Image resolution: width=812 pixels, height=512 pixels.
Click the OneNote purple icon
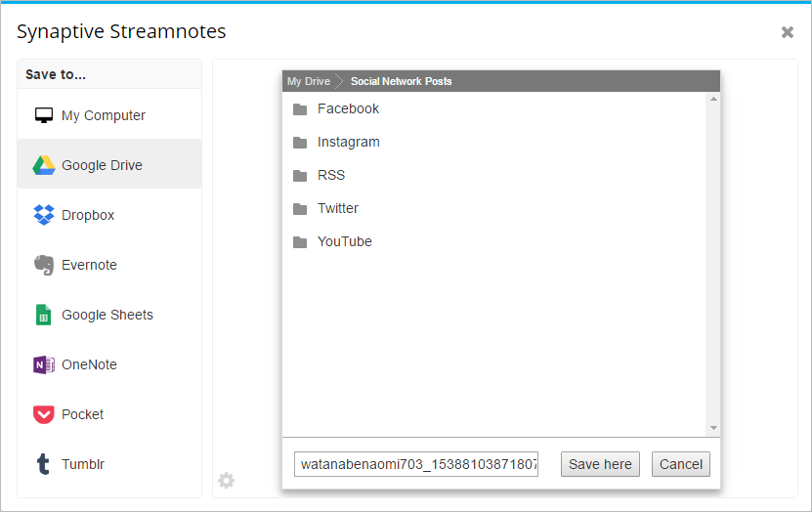pyautogui.click(x=44, y=364)
